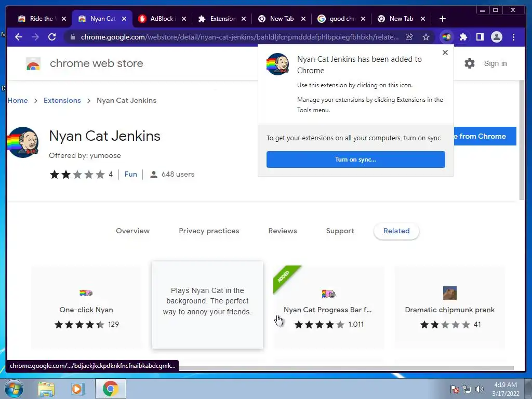Open the Support tab
The image size is (532, 399).
pos(340,231)
